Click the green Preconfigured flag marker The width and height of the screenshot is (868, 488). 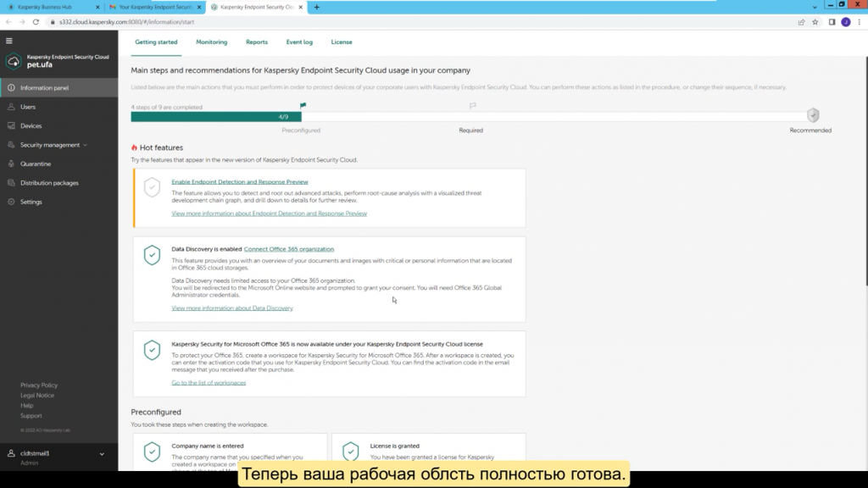(x=303, y=105)
